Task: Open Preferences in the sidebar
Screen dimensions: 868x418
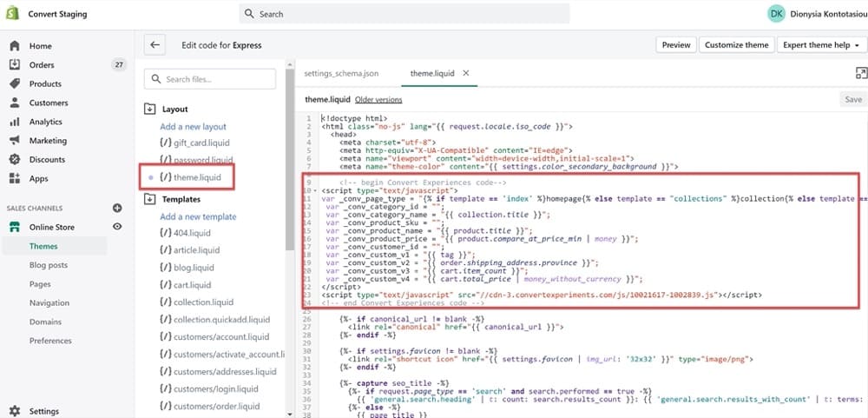Action: point(50,341)
